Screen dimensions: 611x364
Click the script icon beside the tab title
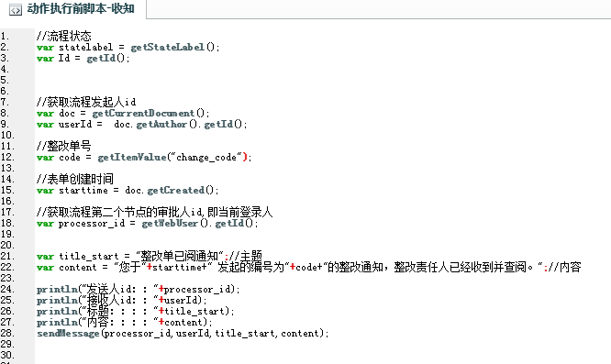16,10
